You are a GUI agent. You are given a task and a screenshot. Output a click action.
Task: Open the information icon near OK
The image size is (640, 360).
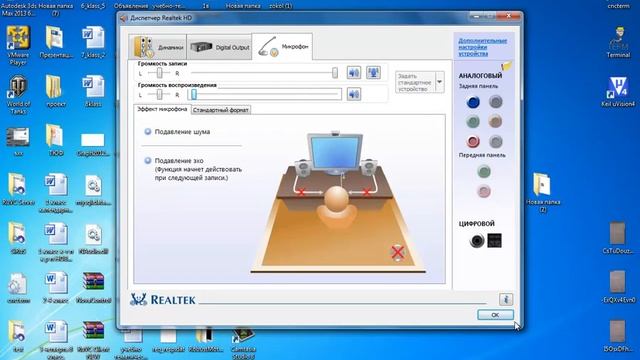coord(506,299)
